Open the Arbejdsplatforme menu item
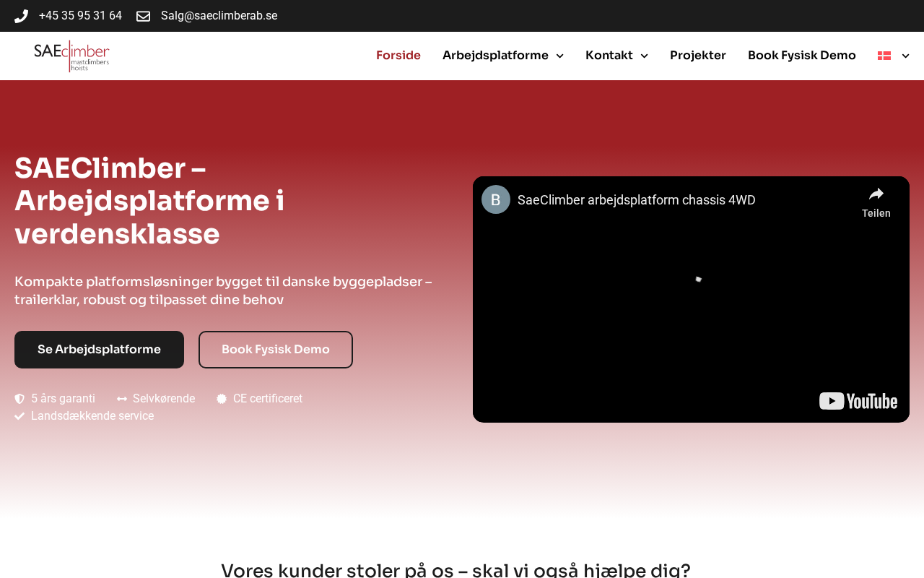 pos(495,56)
